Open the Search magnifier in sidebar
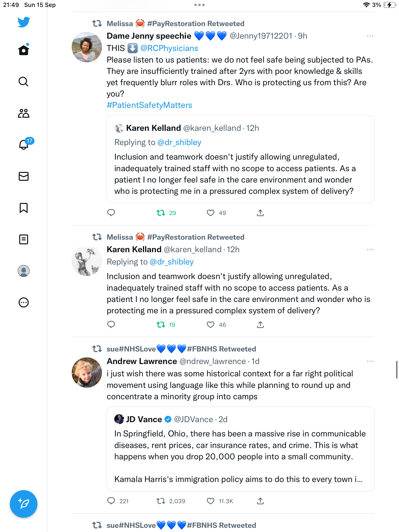The image size is (399, 532). coord(24,82)
